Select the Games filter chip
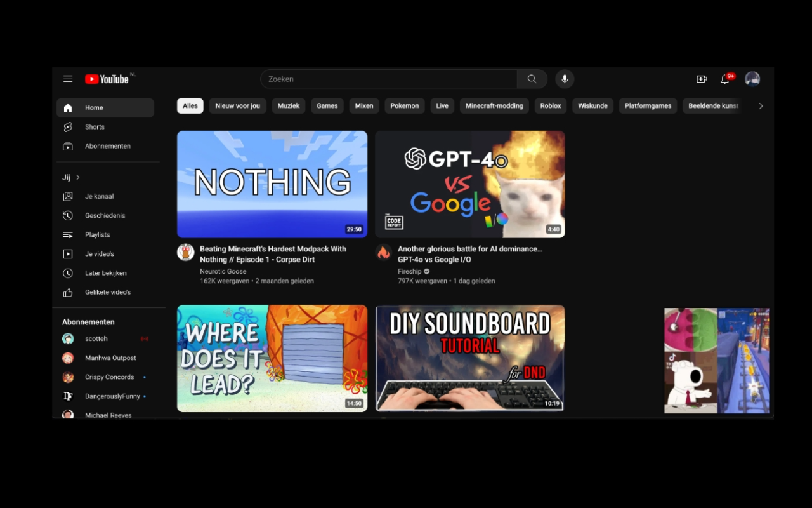The width and height of the screenshot is (812, 508). [327, 106]
